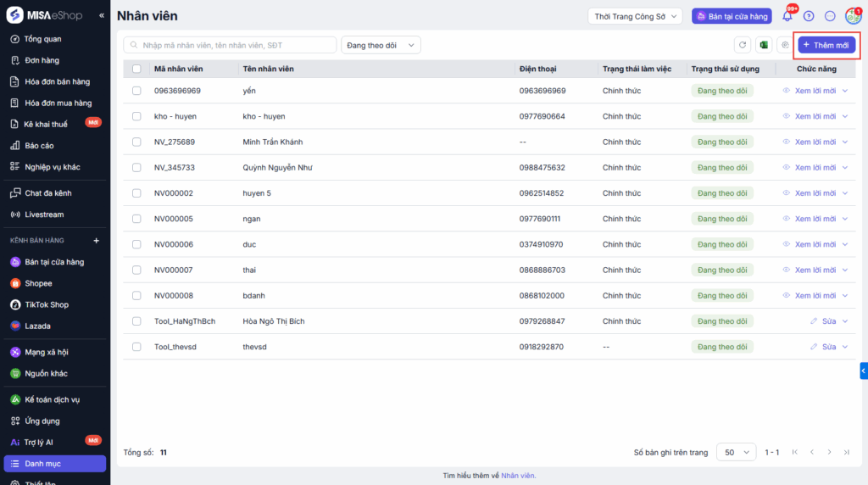Export employee list to Excel
868x485 pixels.
click(x=764, y=45)
